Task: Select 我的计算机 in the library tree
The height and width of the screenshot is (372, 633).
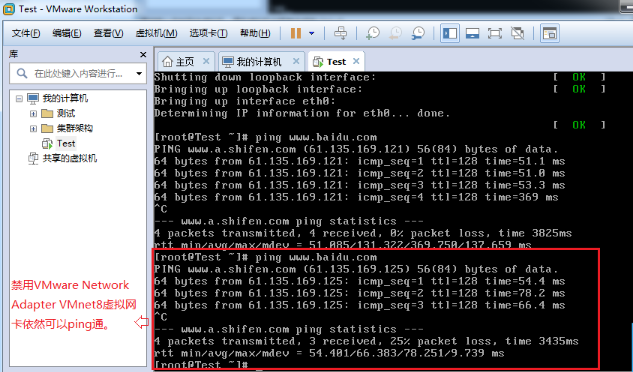Action: 65,98
